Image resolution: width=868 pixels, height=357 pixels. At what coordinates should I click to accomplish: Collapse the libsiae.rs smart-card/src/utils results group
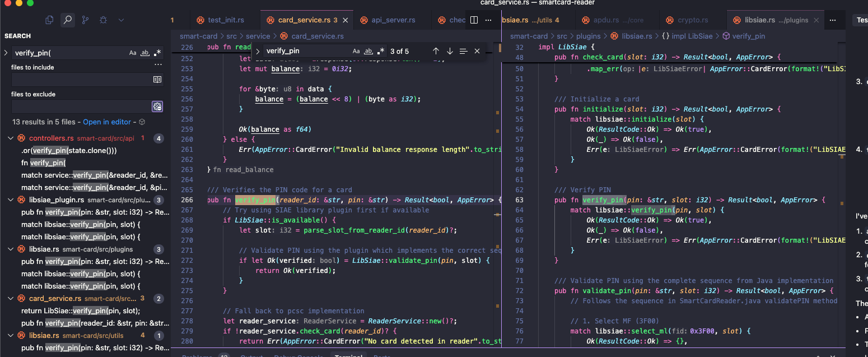point(11,335)
